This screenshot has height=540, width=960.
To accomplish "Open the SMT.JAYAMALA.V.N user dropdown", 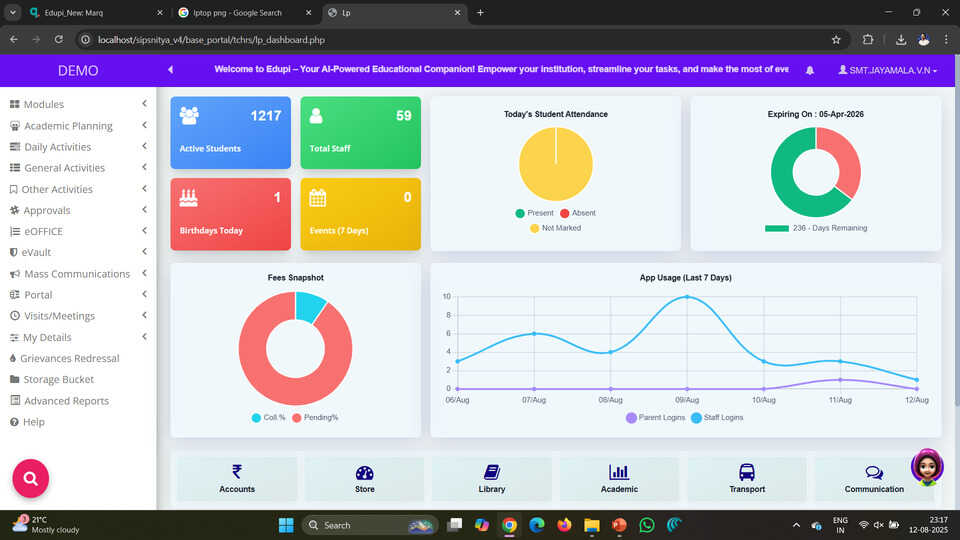I will [887, 70].
